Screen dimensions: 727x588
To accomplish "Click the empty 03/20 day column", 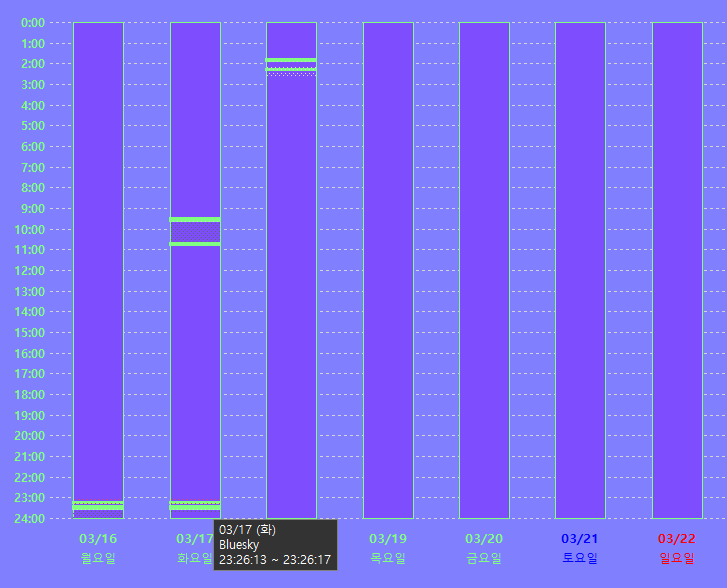I will click(x=484, y=270).
